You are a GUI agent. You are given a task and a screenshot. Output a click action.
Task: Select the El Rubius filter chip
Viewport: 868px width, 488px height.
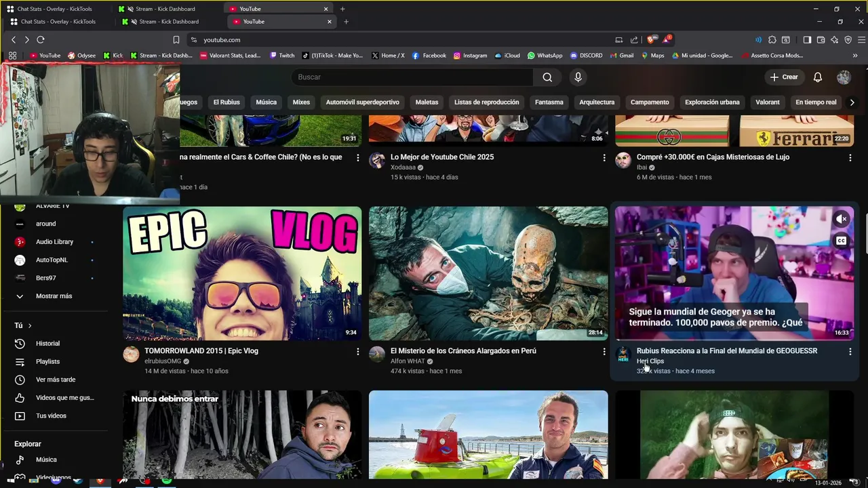tap(226, 102)
